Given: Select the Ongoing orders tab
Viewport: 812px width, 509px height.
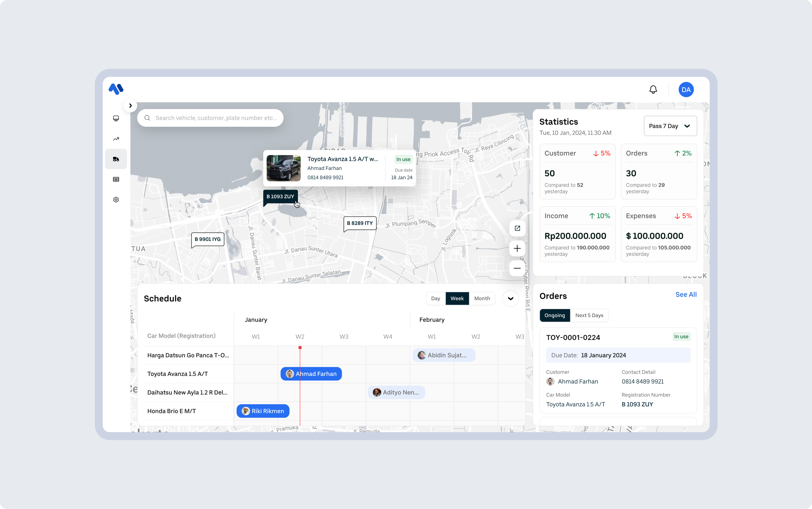Looking at the screenshot, I should (554, 315).
